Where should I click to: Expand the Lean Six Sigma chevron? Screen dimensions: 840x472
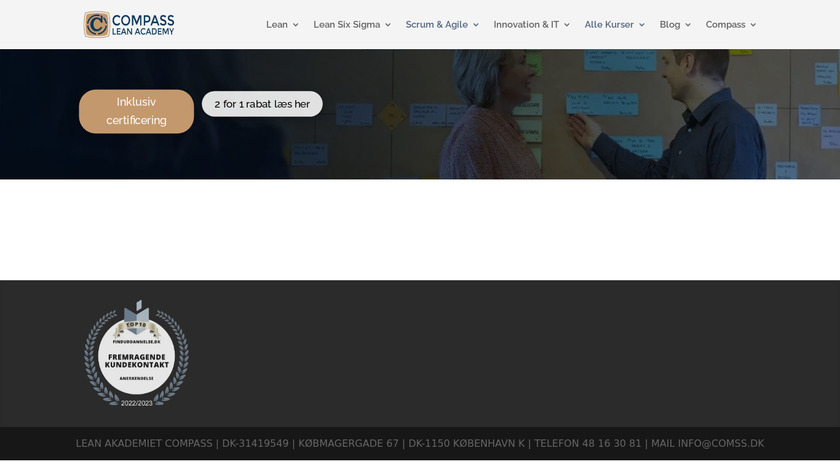tap(388, 25)
